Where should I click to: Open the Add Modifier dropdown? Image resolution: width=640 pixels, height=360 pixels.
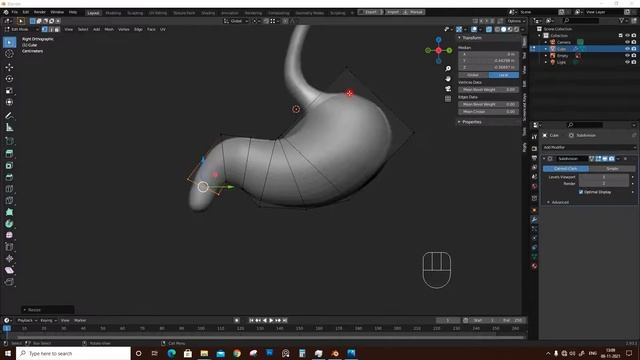pos(589,147)
